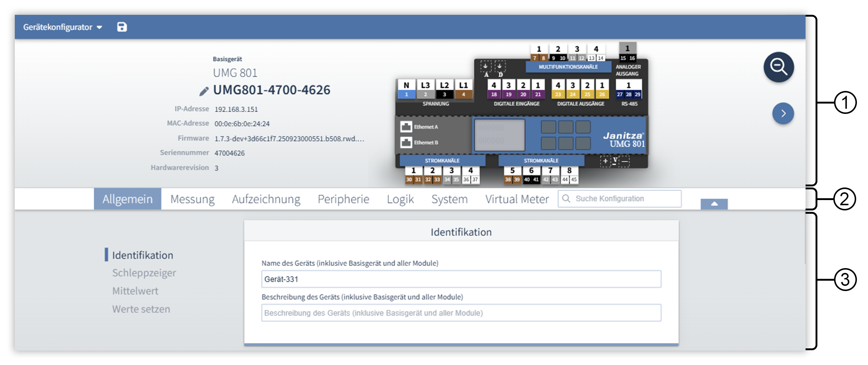Select the Peripherie tab
This screenshot has width=868, height=365.
pos(343,199)
